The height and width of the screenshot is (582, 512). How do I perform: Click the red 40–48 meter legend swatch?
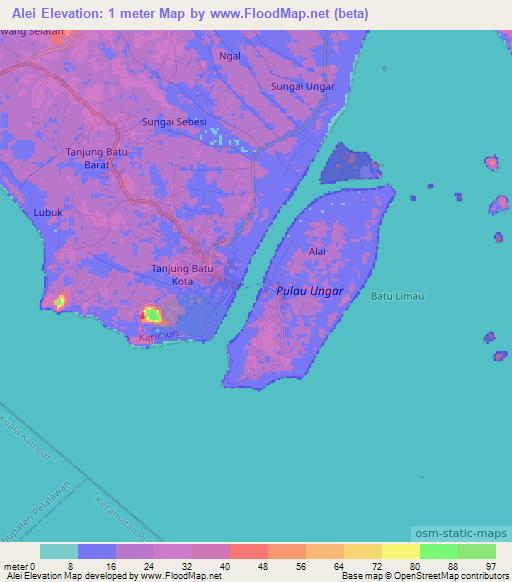point(249,551)
